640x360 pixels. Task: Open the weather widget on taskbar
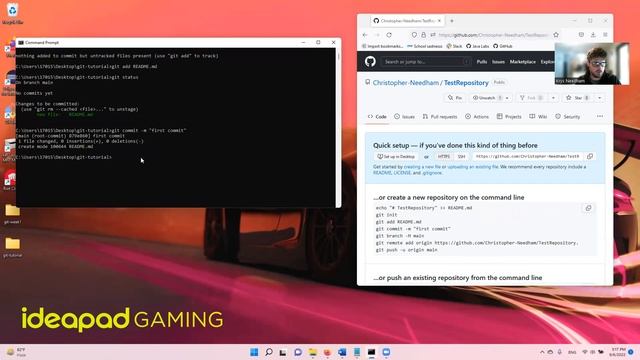click(x=16, y=352)
